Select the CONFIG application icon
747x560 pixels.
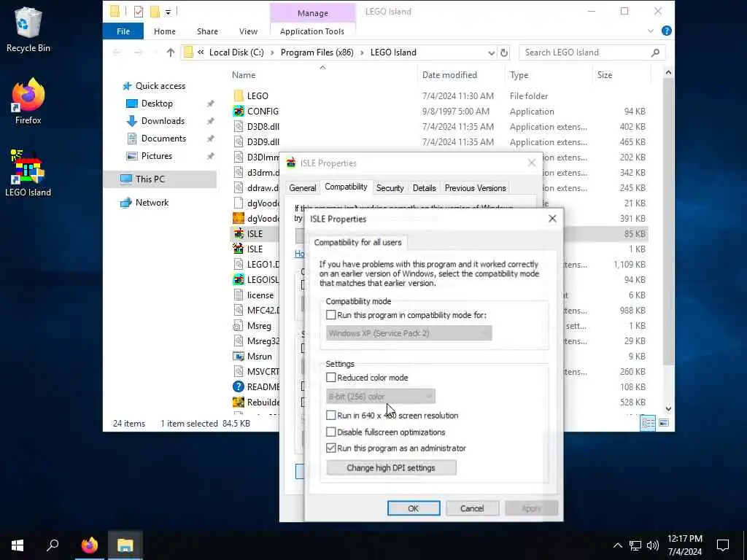(239, 111)
